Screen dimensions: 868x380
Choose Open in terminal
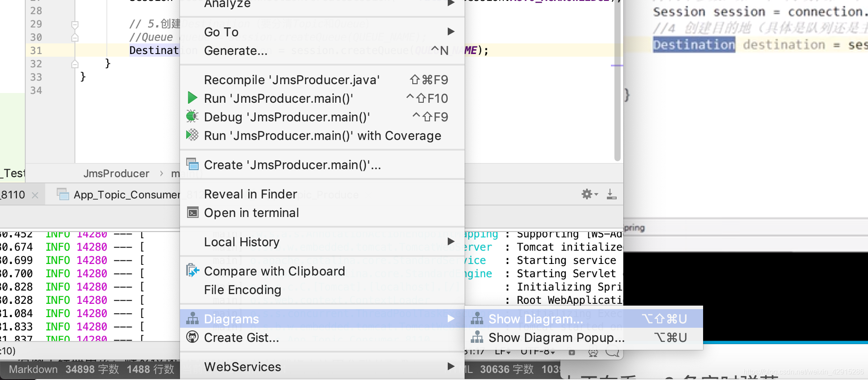click(x=322, y=213)
